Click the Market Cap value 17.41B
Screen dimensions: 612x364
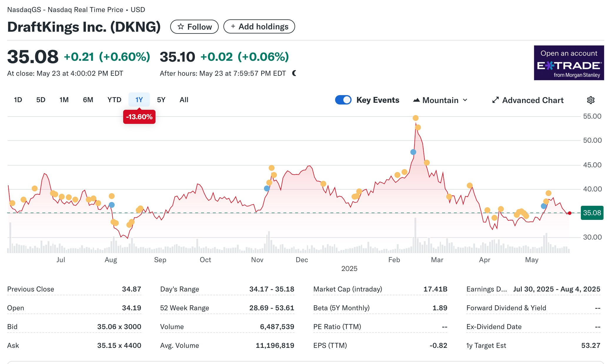[x=435, y=289]
